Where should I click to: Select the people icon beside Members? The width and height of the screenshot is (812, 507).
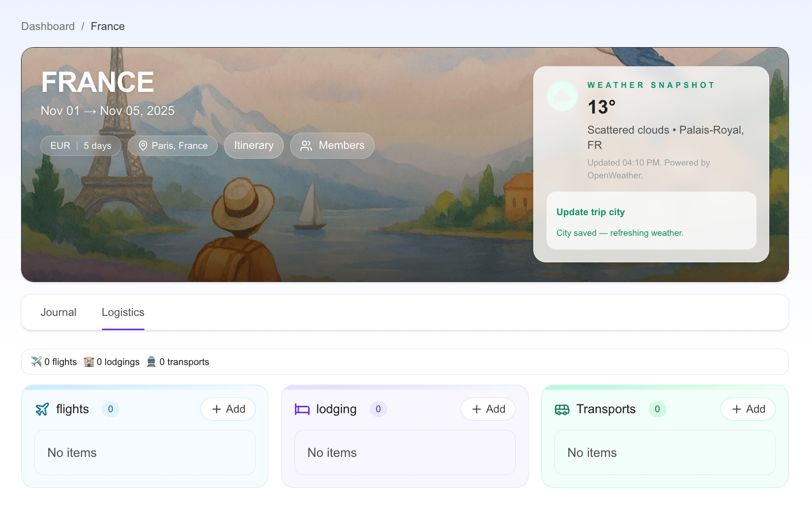point(306,145)
